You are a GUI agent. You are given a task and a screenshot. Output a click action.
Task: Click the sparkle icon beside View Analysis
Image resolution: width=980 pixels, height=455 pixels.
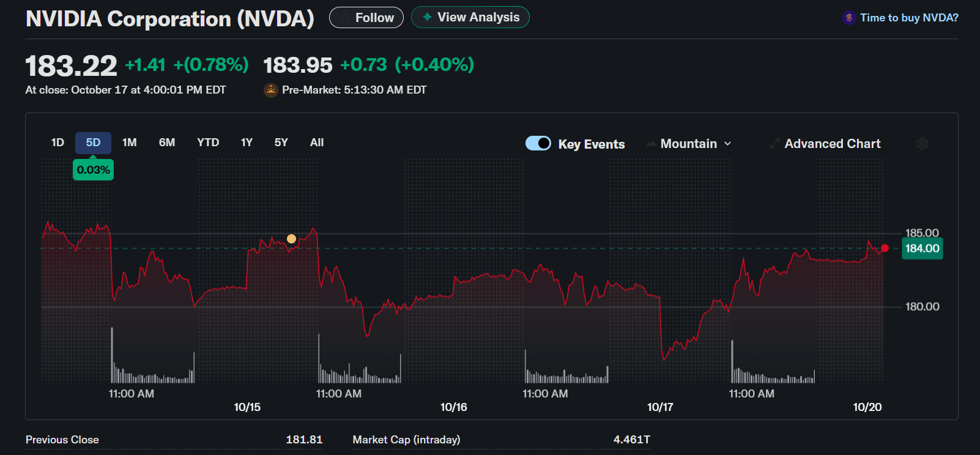[427, 17]
